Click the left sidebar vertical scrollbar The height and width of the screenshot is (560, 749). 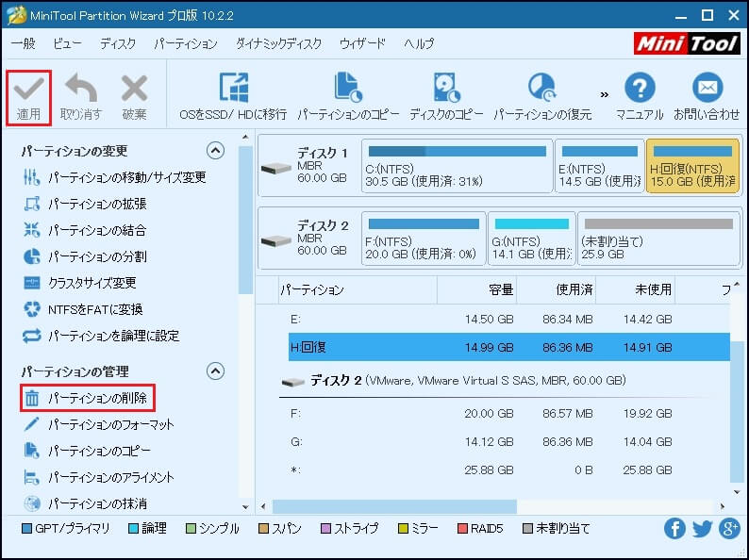pos(245,220)
